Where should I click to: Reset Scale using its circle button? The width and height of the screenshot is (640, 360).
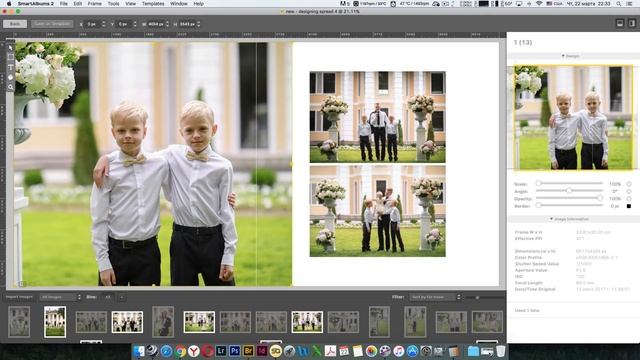click(x=629, y=184)
